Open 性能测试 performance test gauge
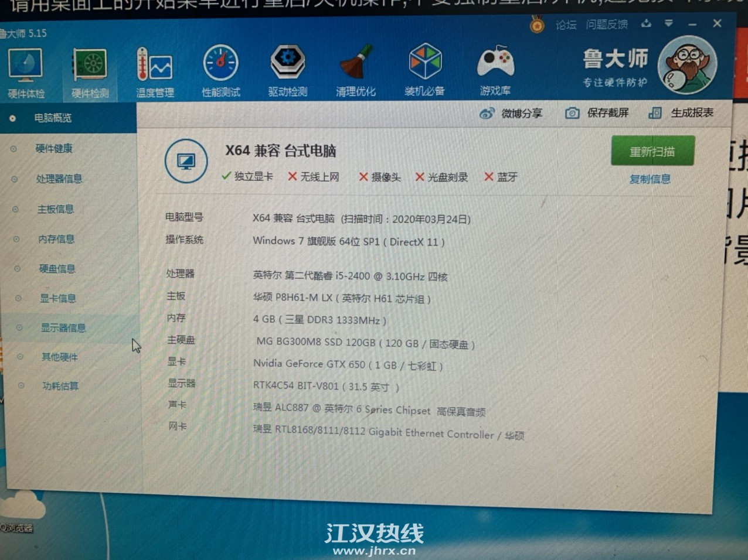The image size is (748, 560). click(x=220, y=71)
